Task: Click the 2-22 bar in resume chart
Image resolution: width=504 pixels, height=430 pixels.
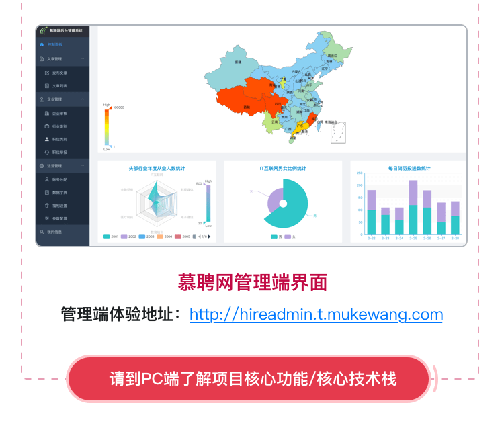Action: [372, 212]
